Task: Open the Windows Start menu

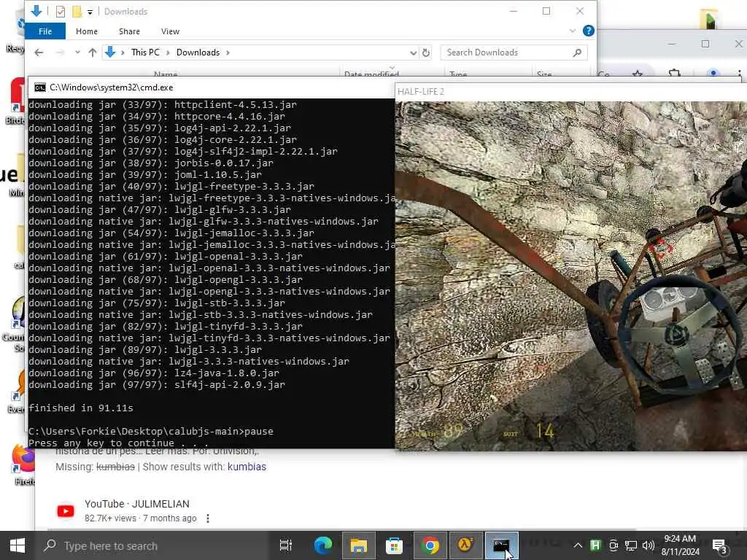Action: (18, 545)
